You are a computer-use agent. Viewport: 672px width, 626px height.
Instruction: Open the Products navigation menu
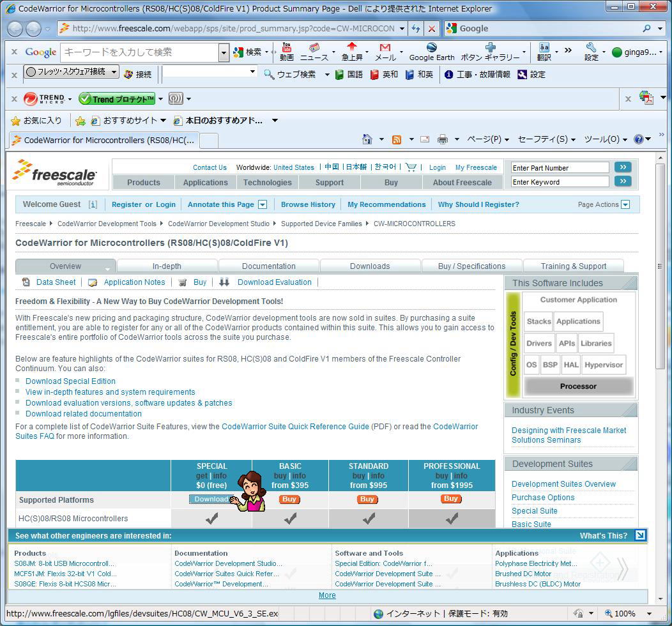tap(144, 183)
